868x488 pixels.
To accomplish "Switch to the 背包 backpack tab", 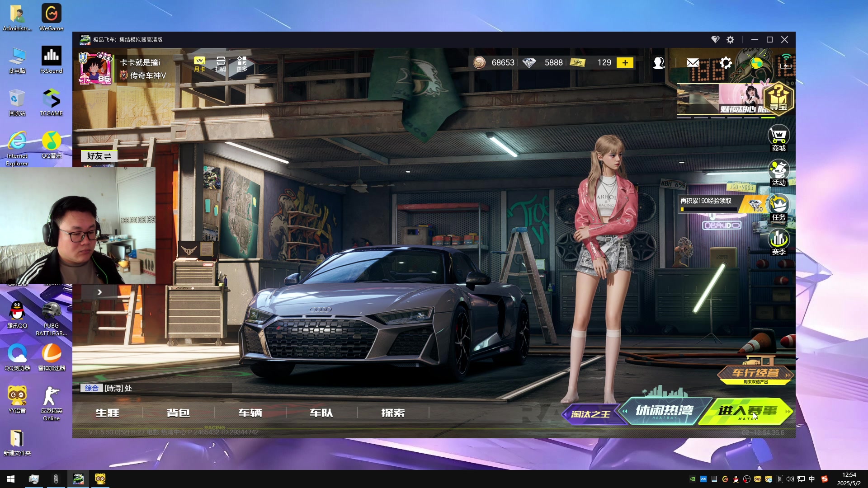I will click(x=179, y=413).
